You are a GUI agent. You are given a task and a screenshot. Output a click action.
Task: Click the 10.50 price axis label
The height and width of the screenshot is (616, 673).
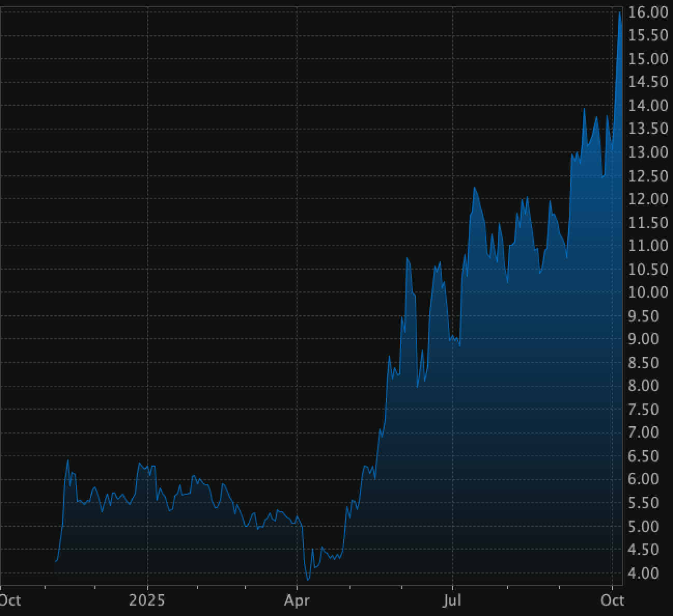(648, 270)
